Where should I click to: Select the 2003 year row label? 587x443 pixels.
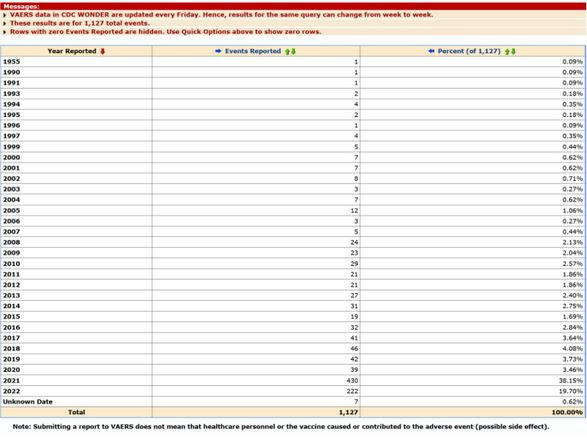pos(12,189)
